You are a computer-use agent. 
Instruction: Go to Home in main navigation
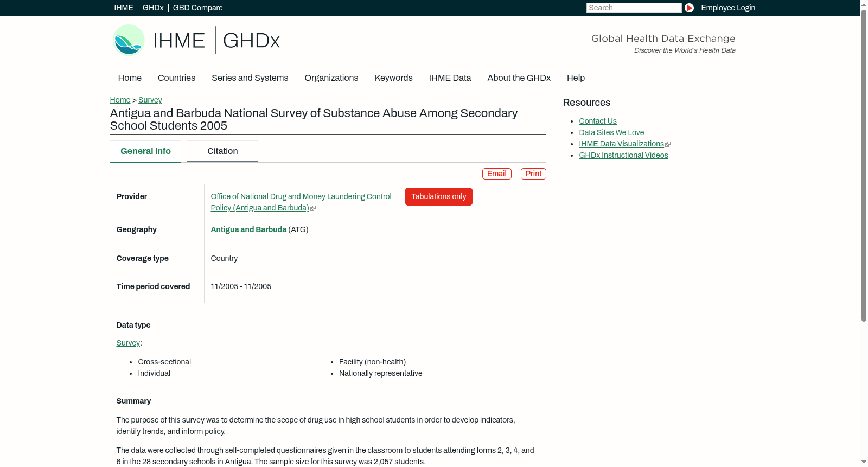click(130, 78)
